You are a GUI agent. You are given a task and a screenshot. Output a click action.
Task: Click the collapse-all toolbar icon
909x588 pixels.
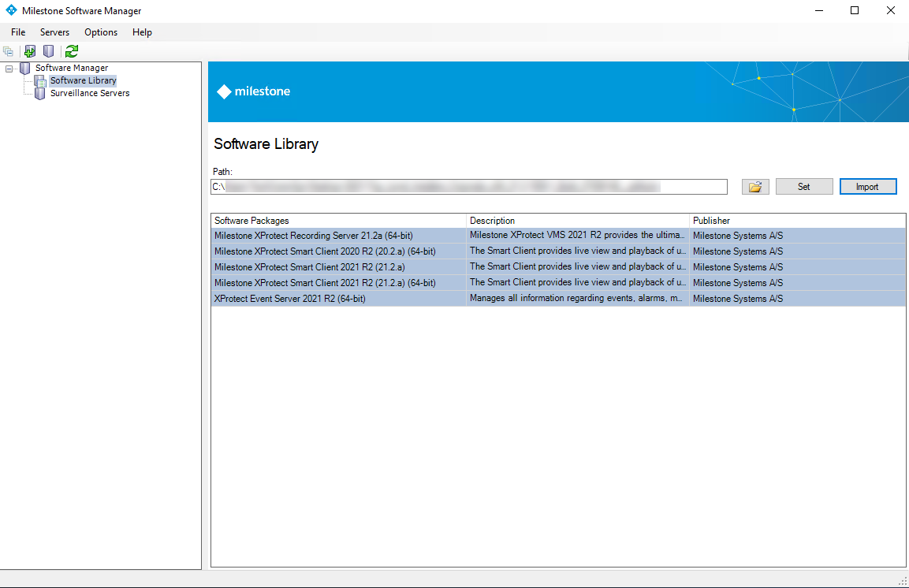9,51
